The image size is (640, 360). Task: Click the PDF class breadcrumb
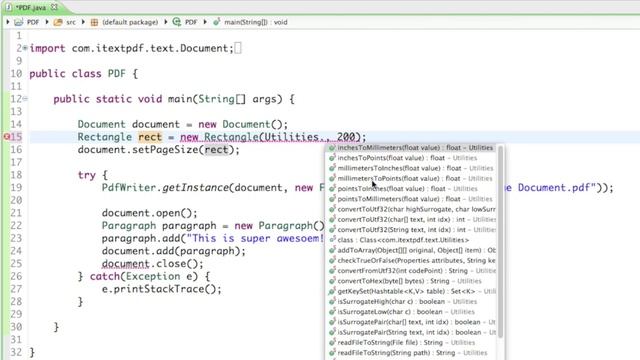tap(191, 22)
